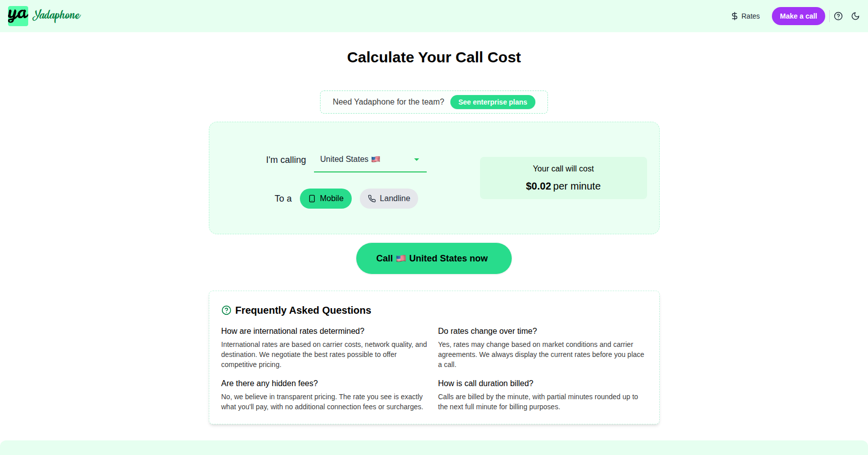Select the Landline option

[388, 199]
